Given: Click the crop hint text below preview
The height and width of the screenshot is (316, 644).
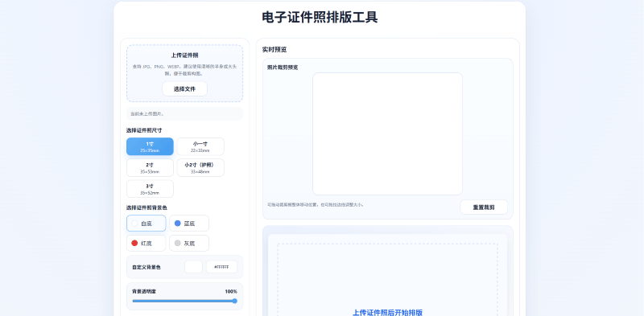Looking at the screenshot, I should point(316,204).
